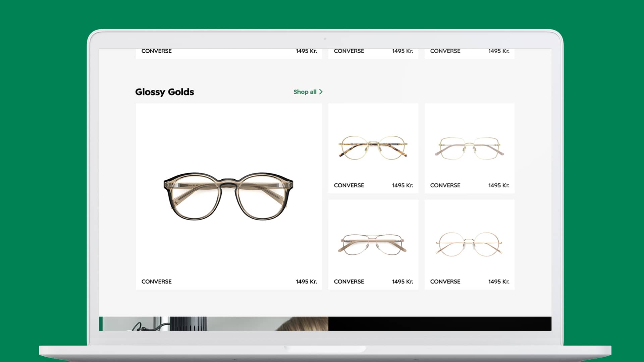This screenshot has height=362, width=644.
Task: Choose the rose gold round wire glasses
Action: [x=469, y=244]
